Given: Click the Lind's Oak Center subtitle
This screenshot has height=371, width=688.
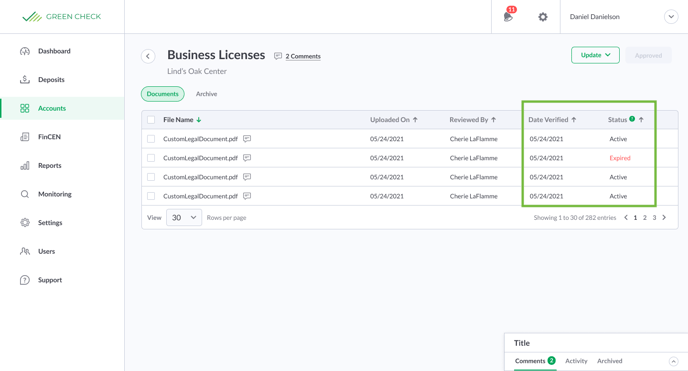Looking at the screenshot, I should click(197, 71).
